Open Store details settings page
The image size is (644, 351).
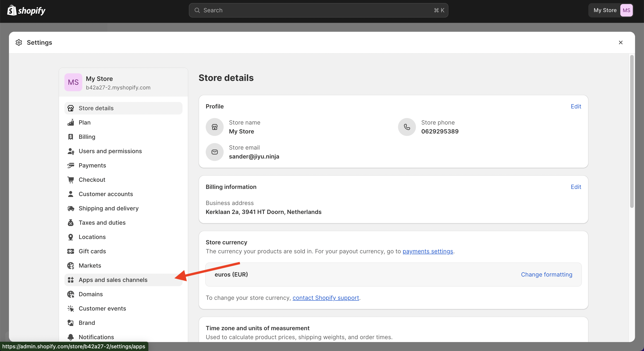point(123,108)
